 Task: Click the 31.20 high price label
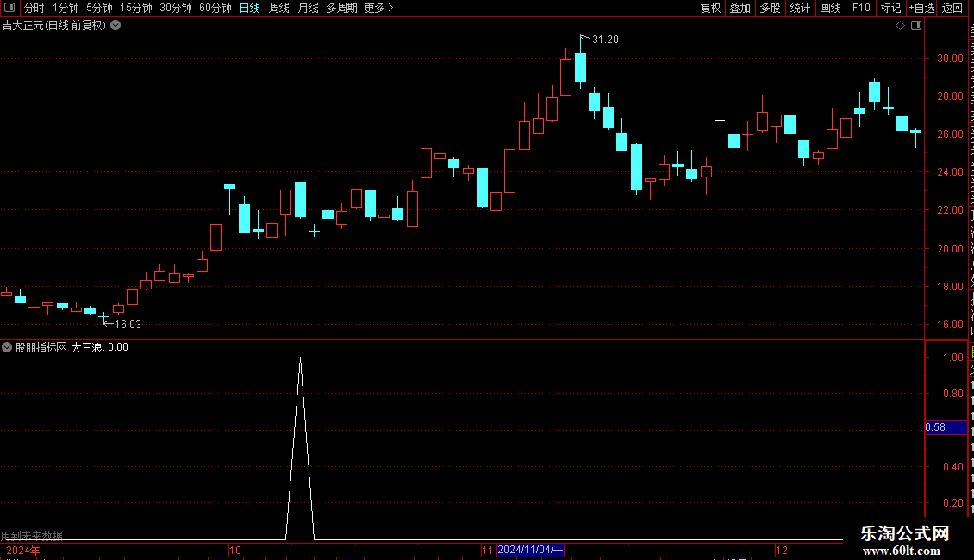(605, 40)
